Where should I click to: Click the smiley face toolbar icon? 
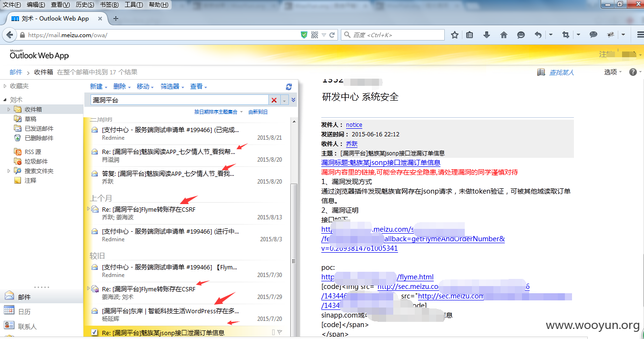coord(521,35)
